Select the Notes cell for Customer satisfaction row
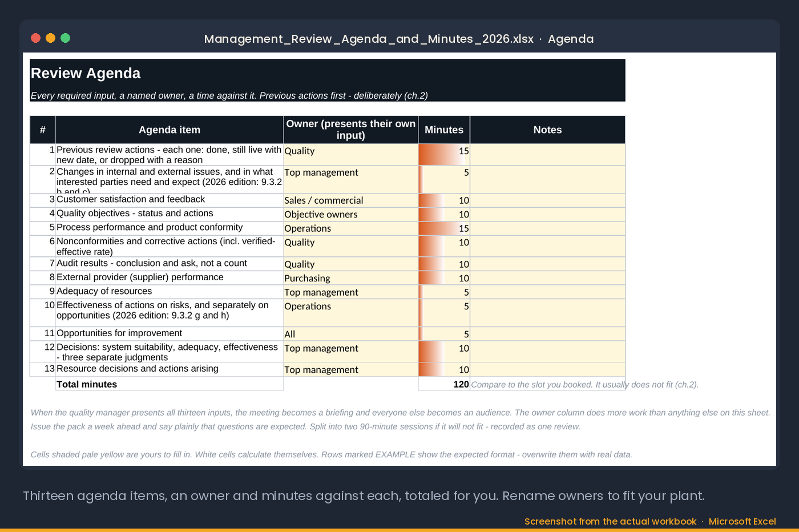Viewport: 799px width, 532px height. click(x=547, y=200)
